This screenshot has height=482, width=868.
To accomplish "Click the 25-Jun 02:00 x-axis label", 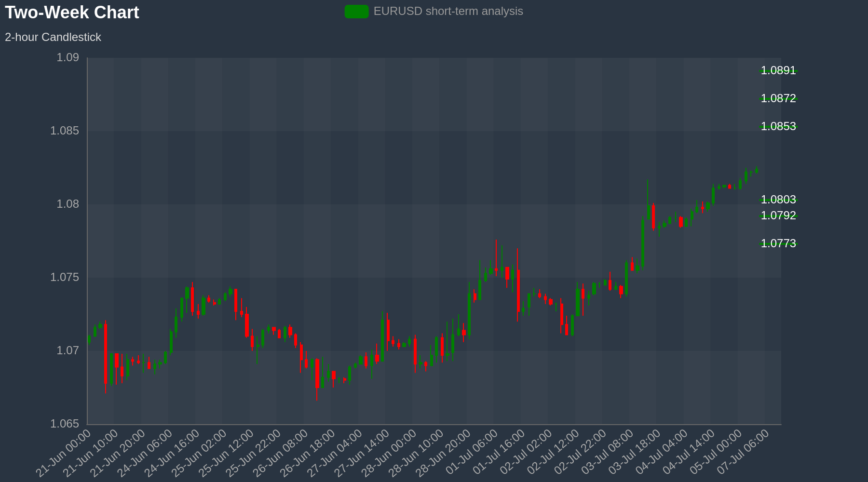I will coord(199,454).
